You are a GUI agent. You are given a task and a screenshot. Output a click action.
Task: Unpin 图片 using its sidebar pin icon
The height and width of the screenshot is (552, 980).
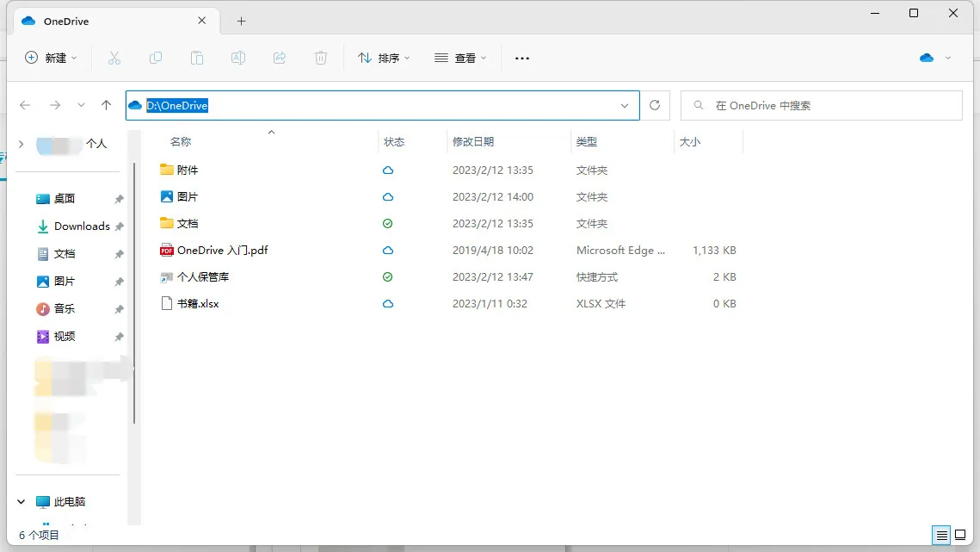click(119, 282)
